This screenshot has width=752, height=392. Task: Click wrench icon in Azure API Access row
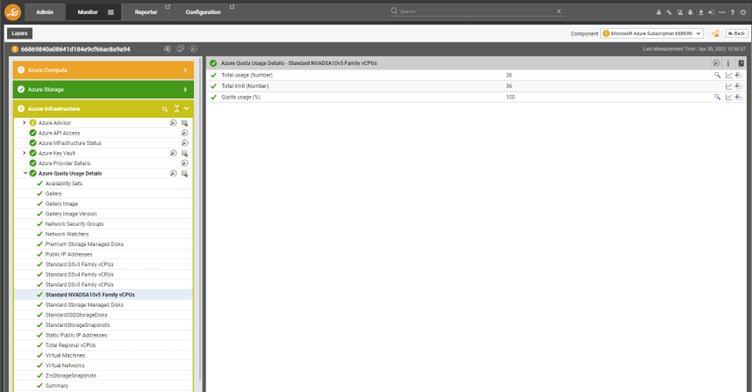(184, 133)
